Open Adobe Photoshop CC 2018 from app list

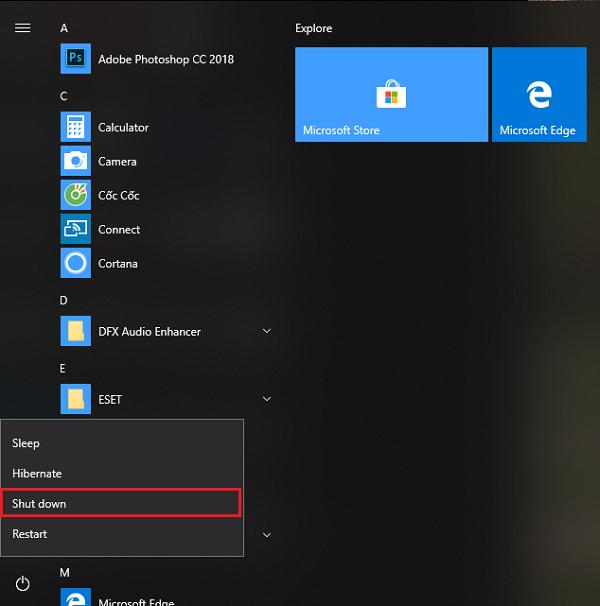(165, 60)
